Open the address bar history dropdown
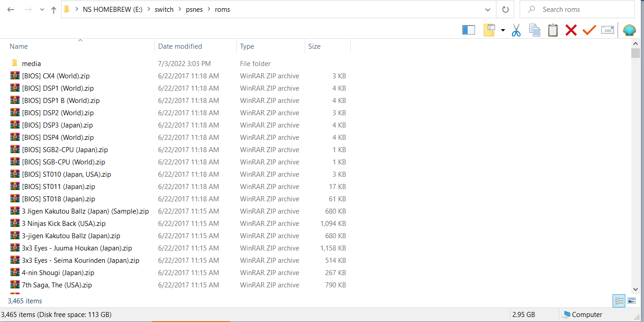 pos(488,10)
